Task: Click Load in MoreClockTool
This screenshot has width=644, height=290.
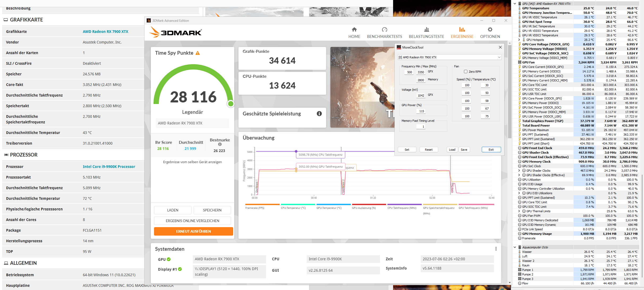Action: coord(452,150)
